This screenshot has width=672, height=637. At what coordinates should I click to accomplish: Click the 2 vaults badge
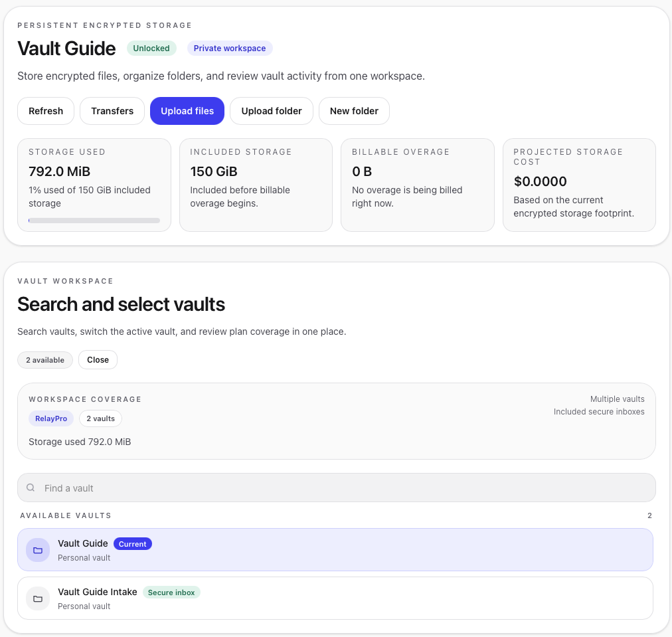101,418
